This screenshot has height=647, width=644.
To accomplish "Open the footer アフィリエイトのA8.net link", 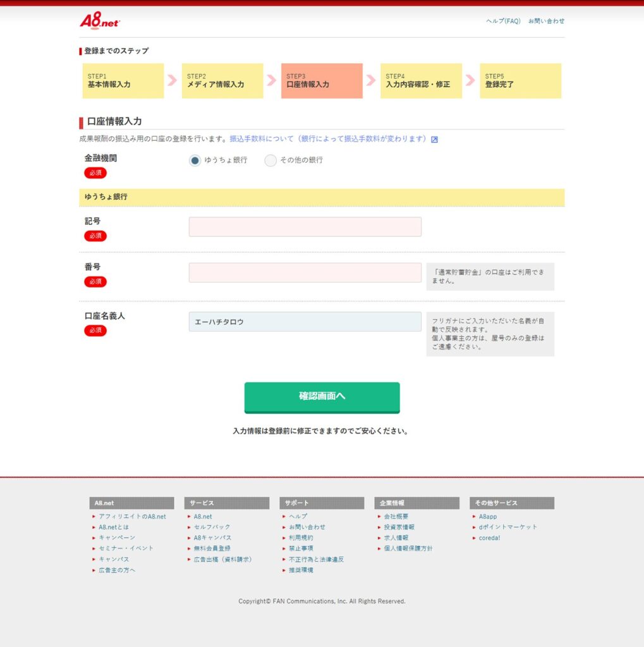I will tap(132, 516).
